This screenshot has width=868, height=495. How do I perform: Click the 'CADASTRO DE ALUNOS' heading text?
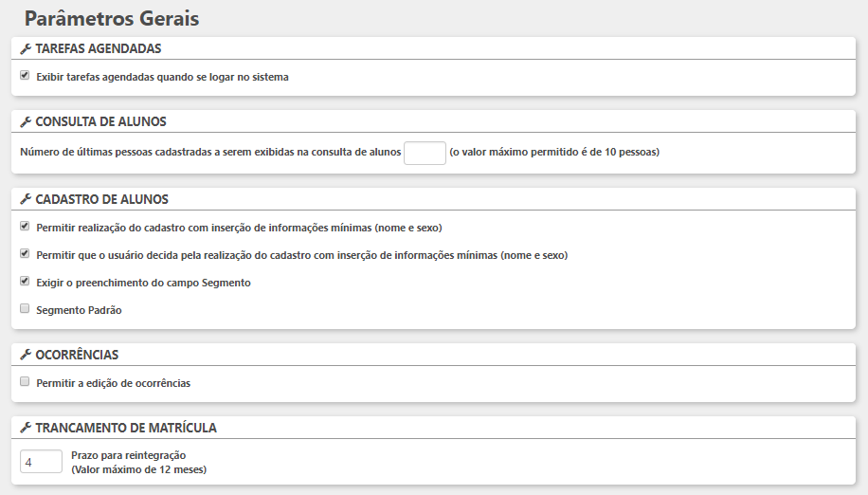pyautogui.click(x=101, y=199)
